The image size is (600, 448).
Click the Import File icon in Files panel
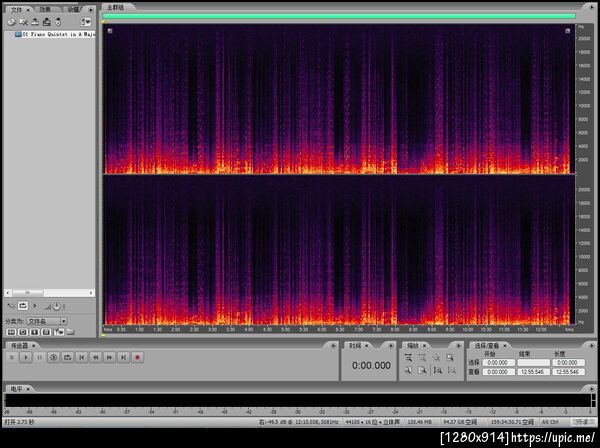pos(11,21)
